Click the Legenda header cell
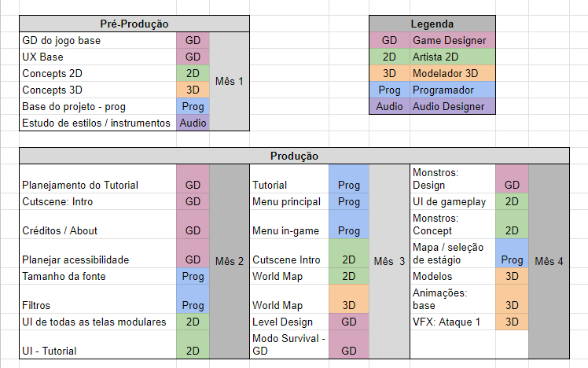The image size is (588, 368). click(x=432, y=24)
